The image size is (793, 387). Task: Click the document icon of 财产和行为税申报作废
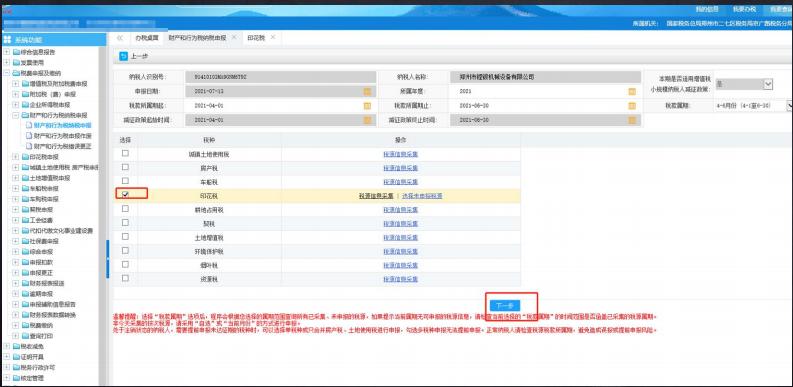(x=29, y=136)
